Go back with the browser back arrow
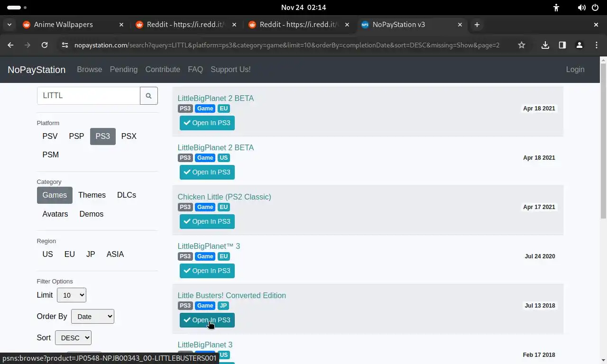Viewport: 607px width, 364px height. (10, 45)
